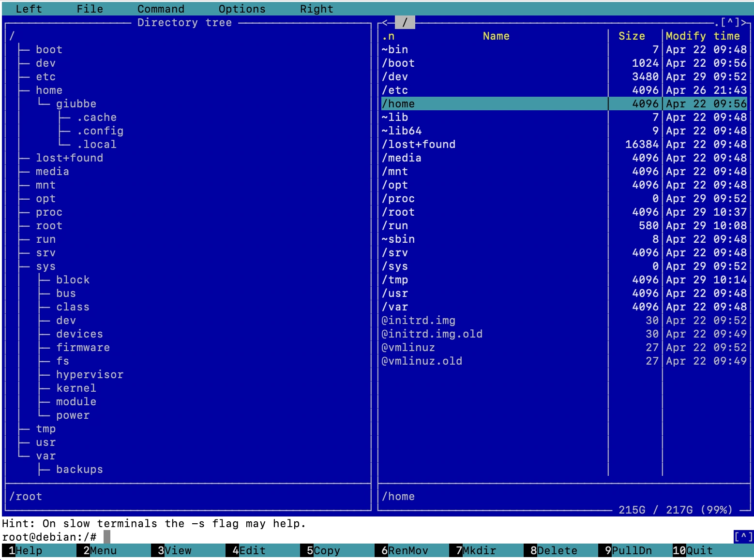
Task: Click the 7Mkdir function key button
Action: (x=475, y=550)
